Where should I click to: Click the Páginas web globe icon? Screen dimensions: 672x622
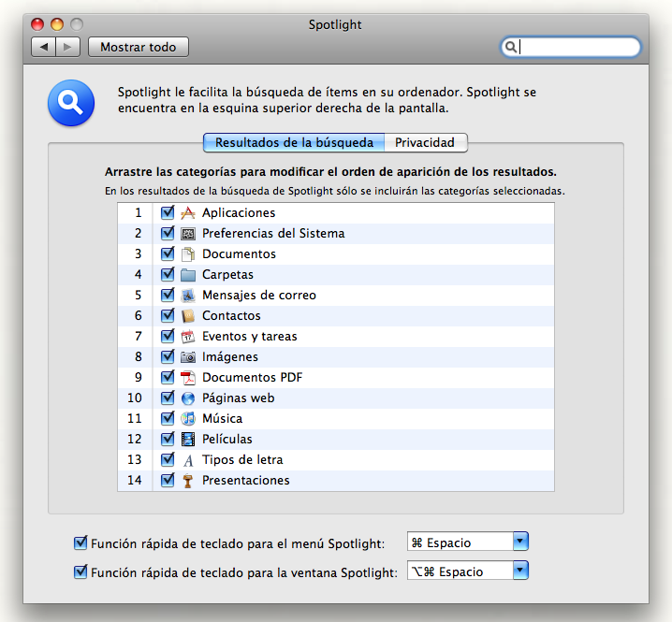pyautogui.click(x=188, y=398)
